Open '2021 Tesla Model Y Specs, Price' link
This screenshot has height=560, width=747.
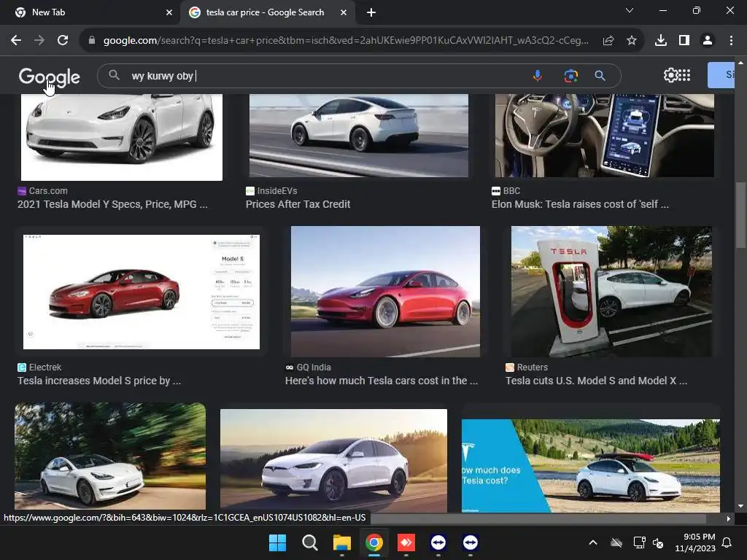pos(112,204)
